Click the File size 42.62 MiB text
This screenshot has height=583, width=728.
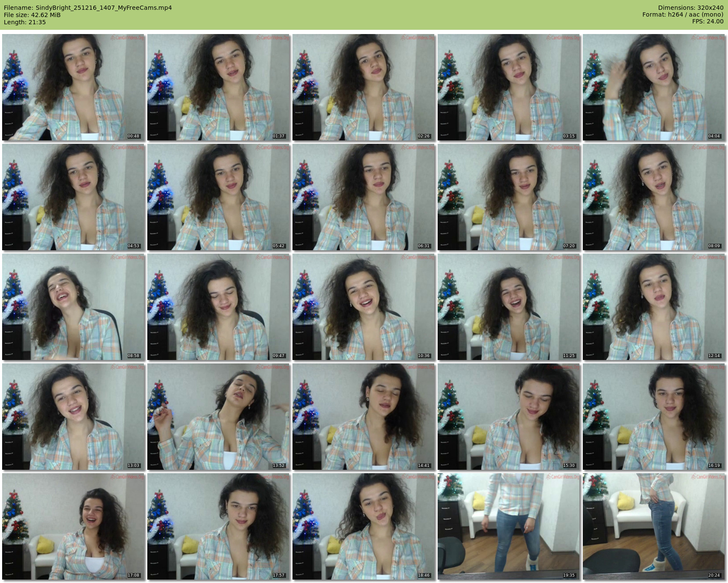tap(32, 15)
